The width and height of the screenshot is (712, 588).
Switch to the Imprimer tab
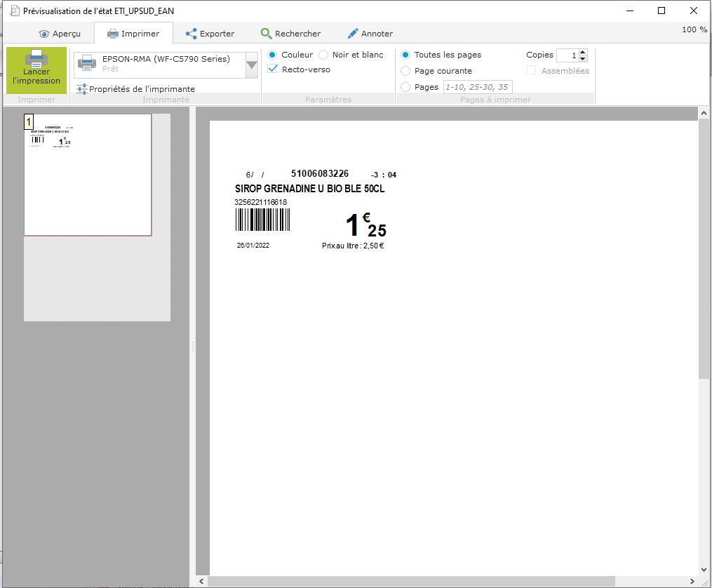coord(133,34)
